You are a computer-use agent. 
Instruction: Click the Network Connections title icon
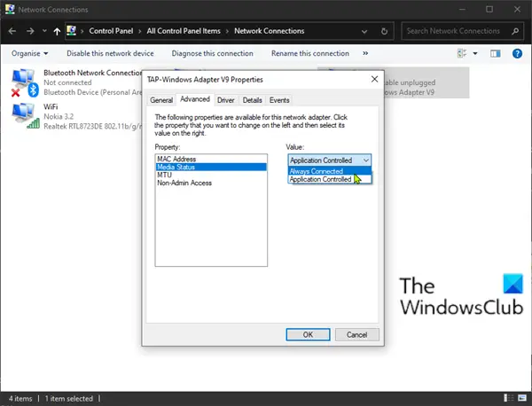pos(10,9)
